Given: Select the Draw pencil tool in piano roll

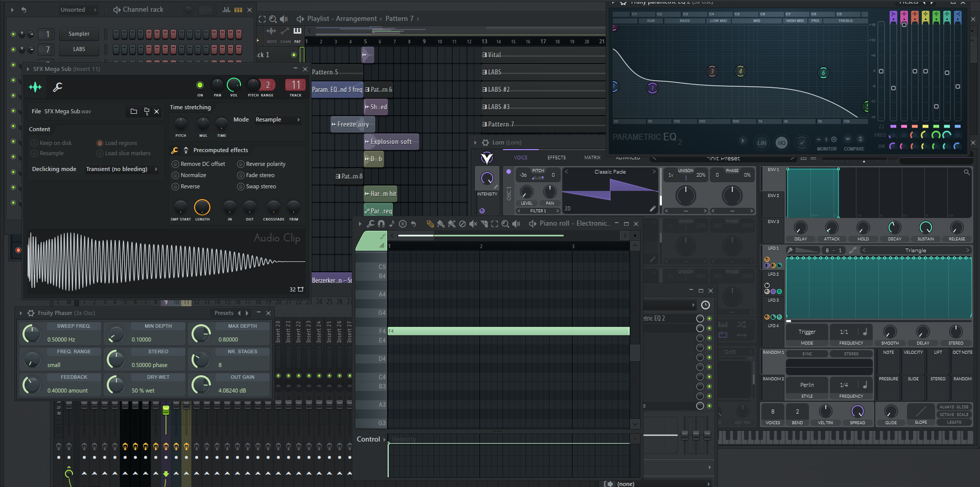Looking at the screenshot, I should pyautogui.click(x=430, y=224).
